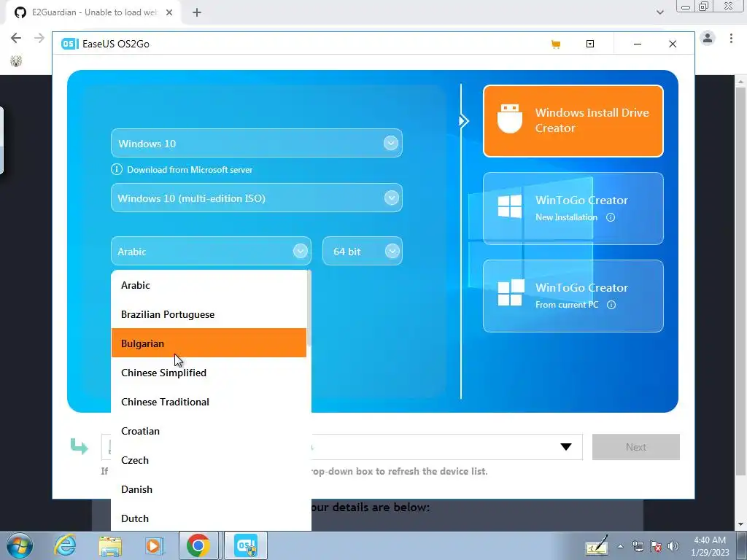Image resolution: width=747 pixels, height=560 pixels.
Task: Open Windows Media Player from the taskbar
Action: [x=154, y=545]
